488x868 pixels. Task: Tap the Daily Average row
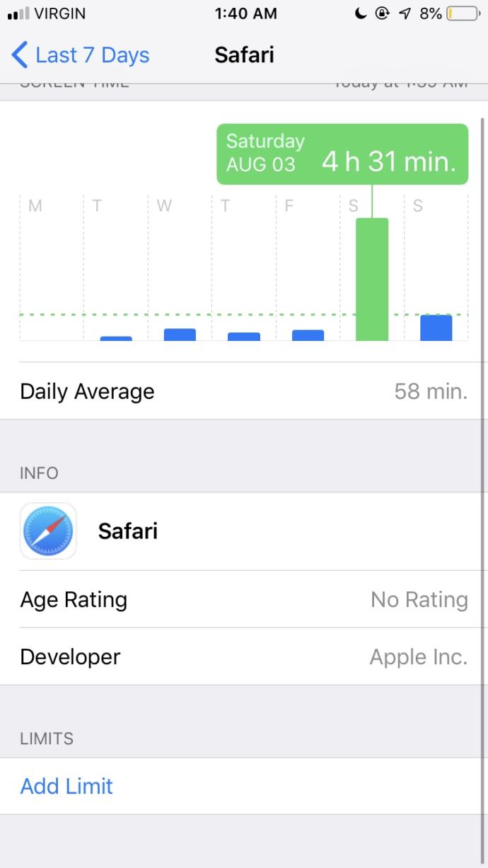(244, 391)
